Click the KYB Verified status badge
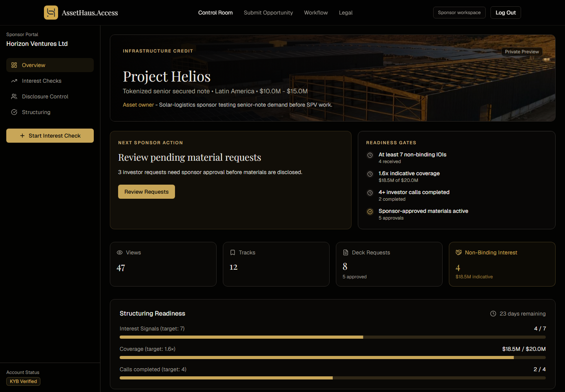Image resolution: width=565 pixels, height=392 pixels. click(x=23, y=381)
